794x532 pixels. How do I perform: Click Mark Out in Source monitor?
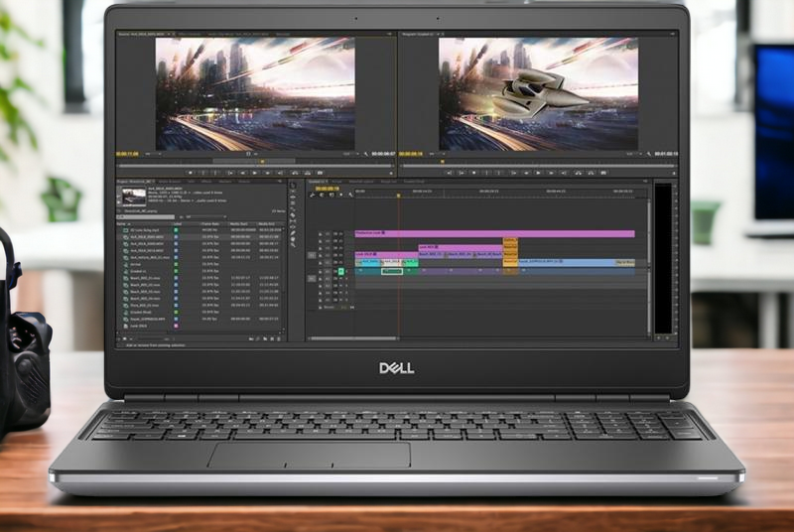pyautogui.click(x=215, y=173)
